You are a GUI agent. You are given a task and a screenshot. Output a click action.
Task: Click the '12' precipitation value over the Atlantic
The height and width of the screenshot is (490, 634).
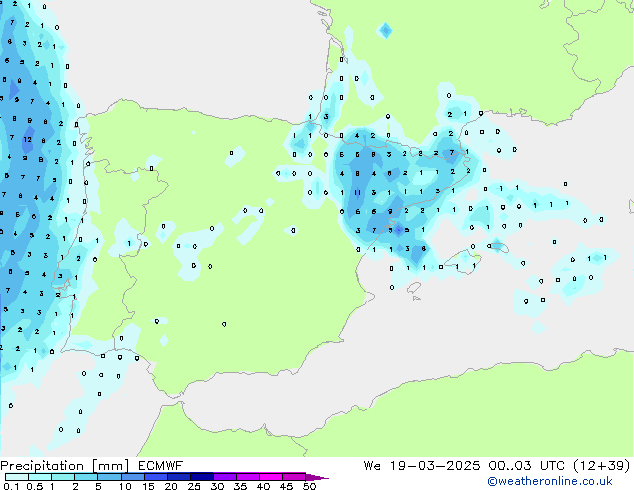coord(27,139)
